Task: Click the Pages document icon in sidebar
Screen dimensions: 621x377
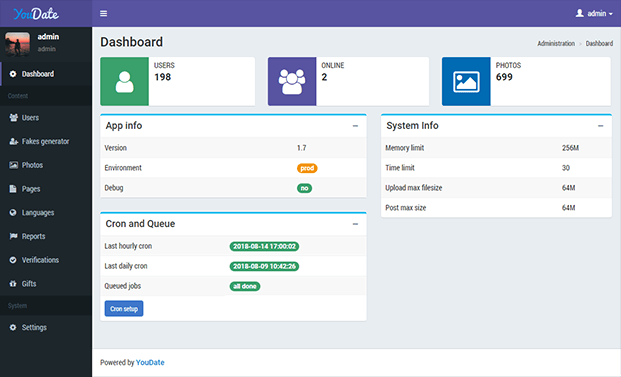Action: (13, 189)
